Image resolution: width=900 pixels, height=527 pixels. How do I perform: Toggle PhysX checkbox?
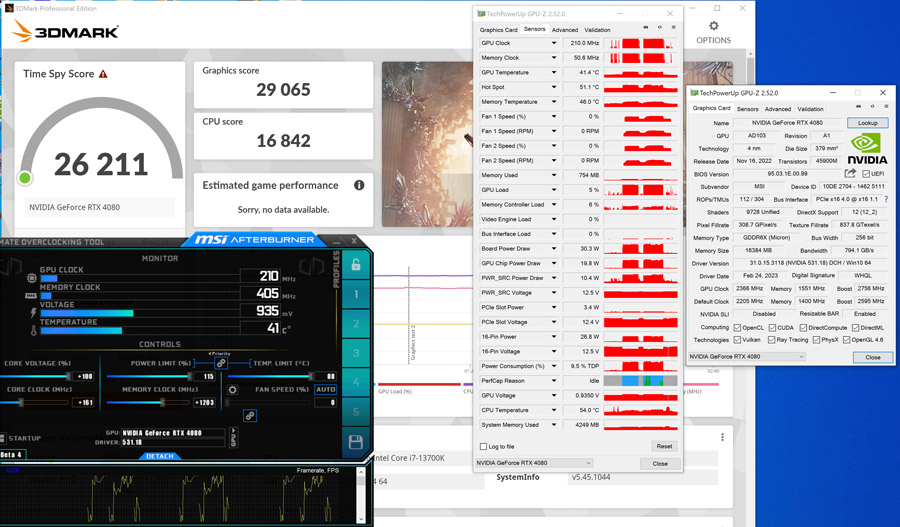pos(816,340)
